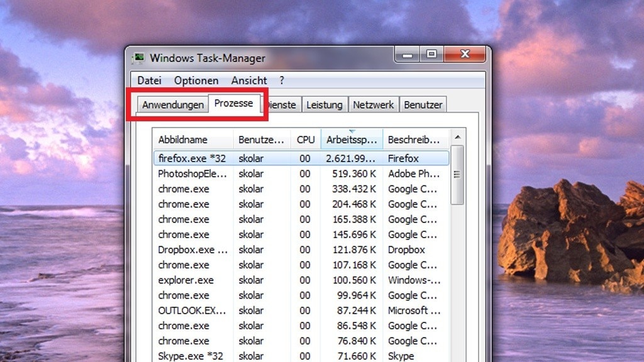Click the Benutze... column header

point(261,139)
